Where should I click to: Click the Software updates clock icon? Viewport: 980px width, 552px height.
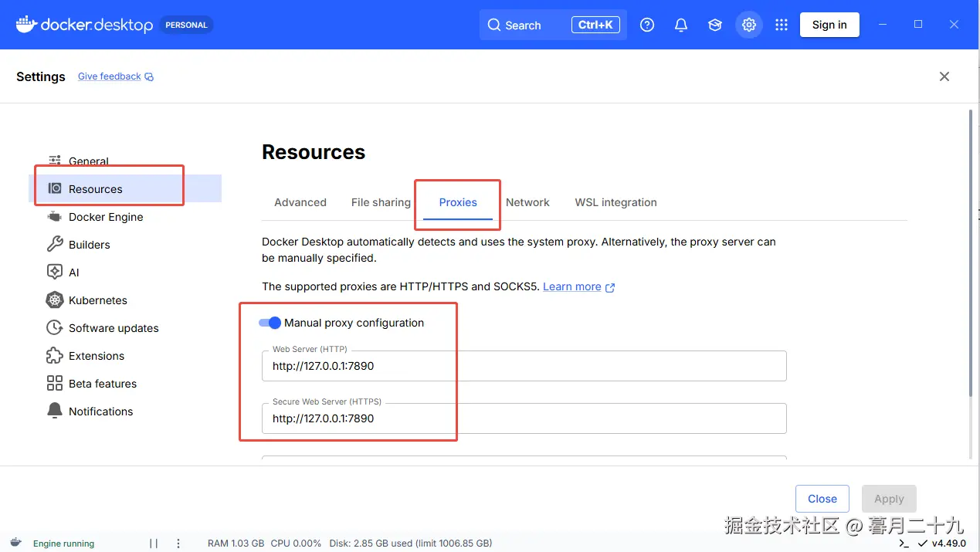pyautogui.click(x=55, y=327)
